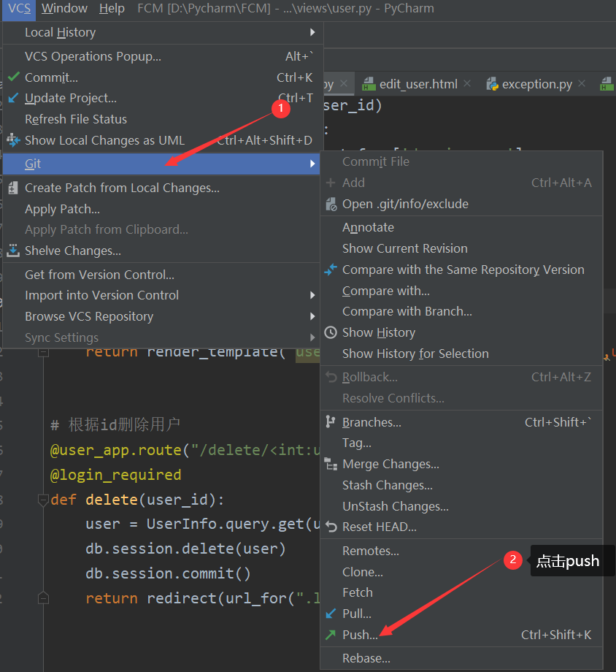Choose Rebase...
The image size is (616, 672).
[461, 658]
